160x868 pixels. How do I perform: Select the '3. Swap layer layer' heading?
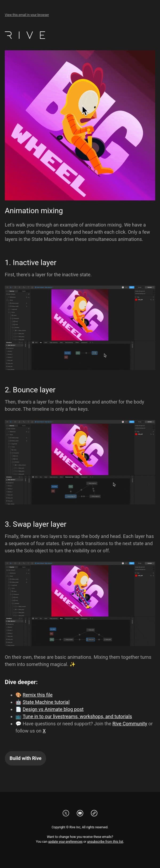35,524
